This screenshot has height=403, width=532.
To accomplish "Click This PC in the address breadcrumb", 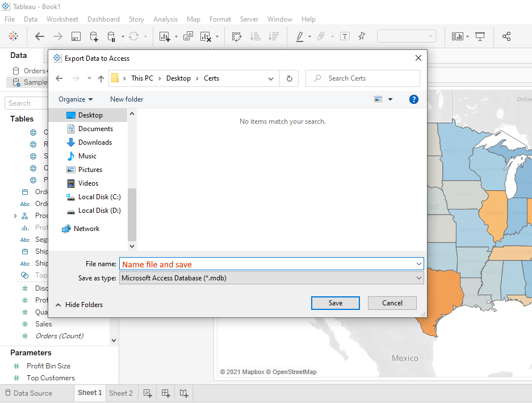I will coord(142,78).
